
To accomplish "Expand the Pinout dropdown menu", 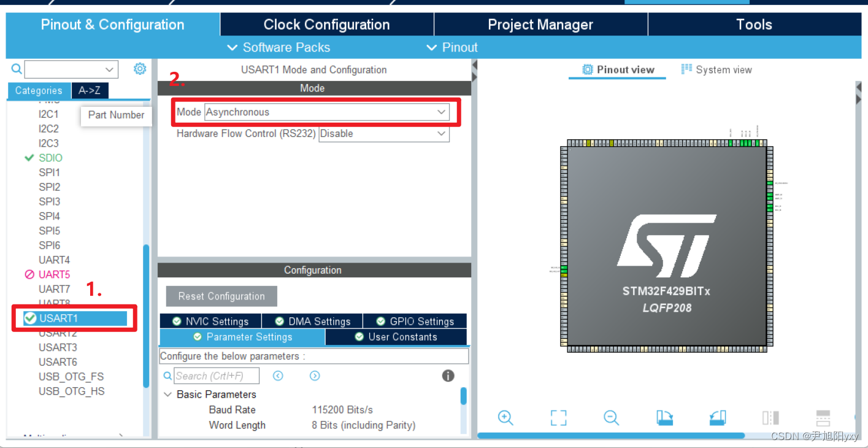I will pos(452,47).
